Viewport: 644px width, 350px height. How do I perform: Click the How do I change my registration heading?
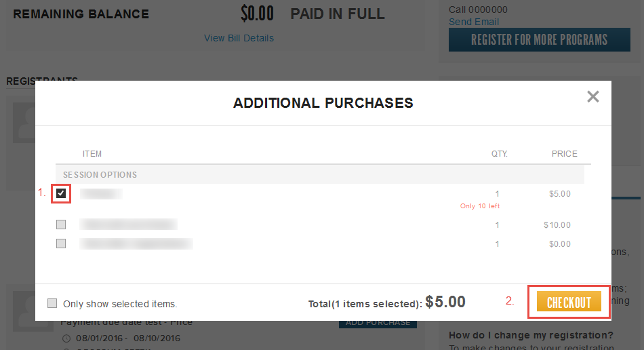point(531,335)
